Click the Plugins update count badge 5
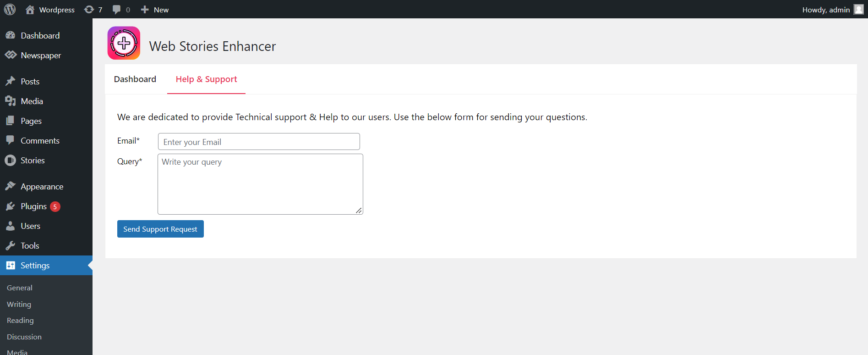Image resolution: width=868 pixels, height=355 pixels. pos(55,206)
